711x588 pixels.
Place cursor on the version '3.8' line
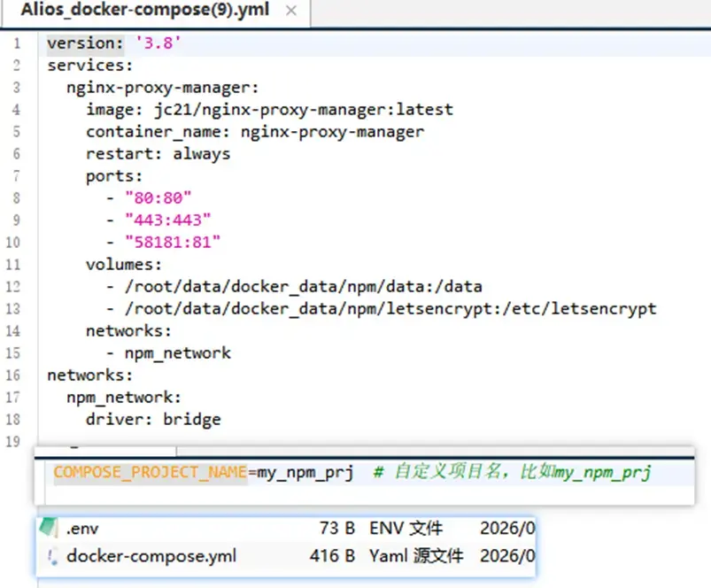coord(114,43)
